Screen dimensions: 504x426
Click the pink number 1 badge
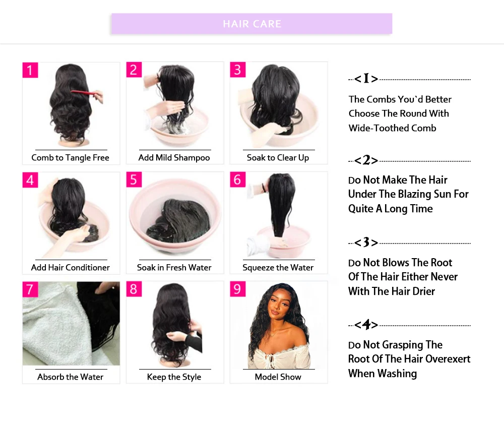point(30,70)
